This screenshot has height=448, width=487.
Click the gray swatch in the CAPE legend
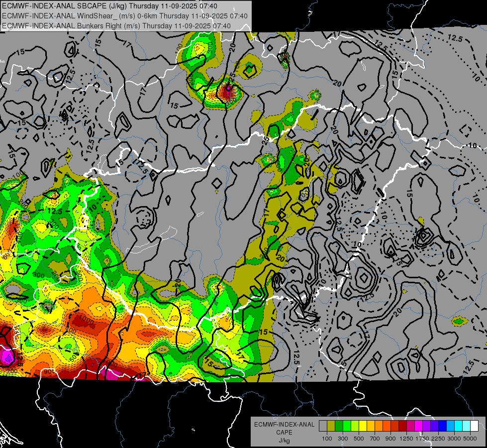[x=323, y=426]
